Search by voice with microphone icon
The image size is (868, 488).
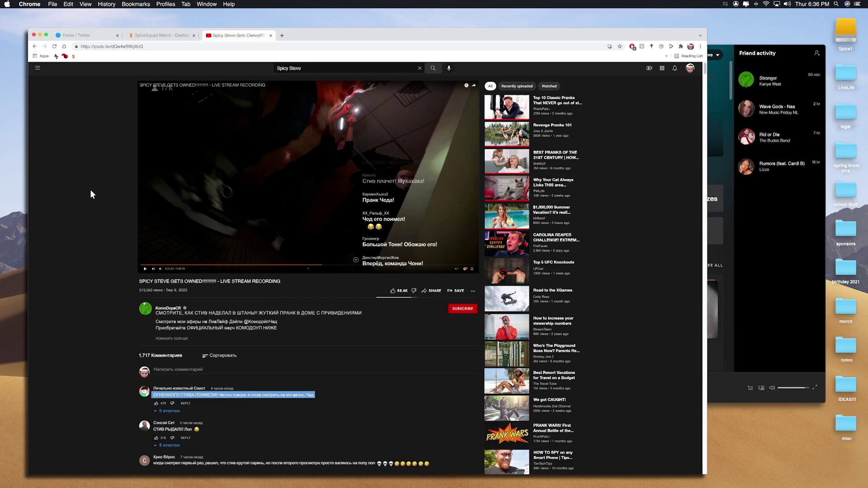(x=449, y=68)
